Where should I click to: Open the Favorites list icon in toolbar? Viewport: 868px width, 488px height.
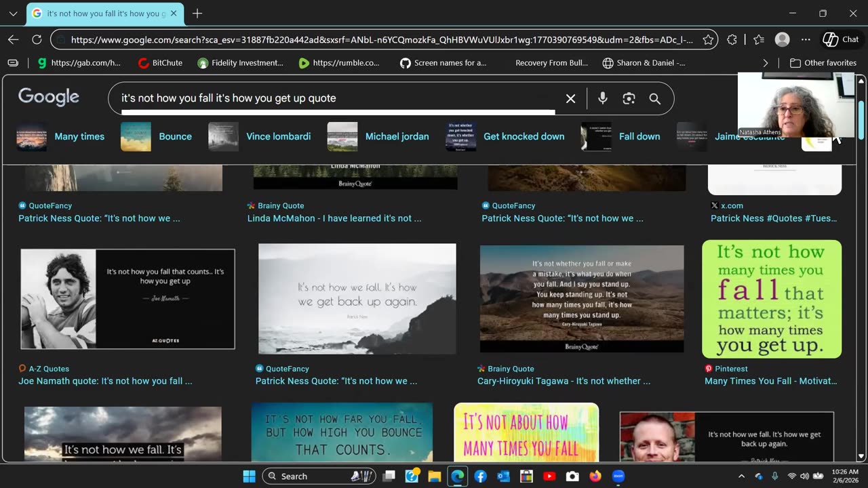click(759, 39)
